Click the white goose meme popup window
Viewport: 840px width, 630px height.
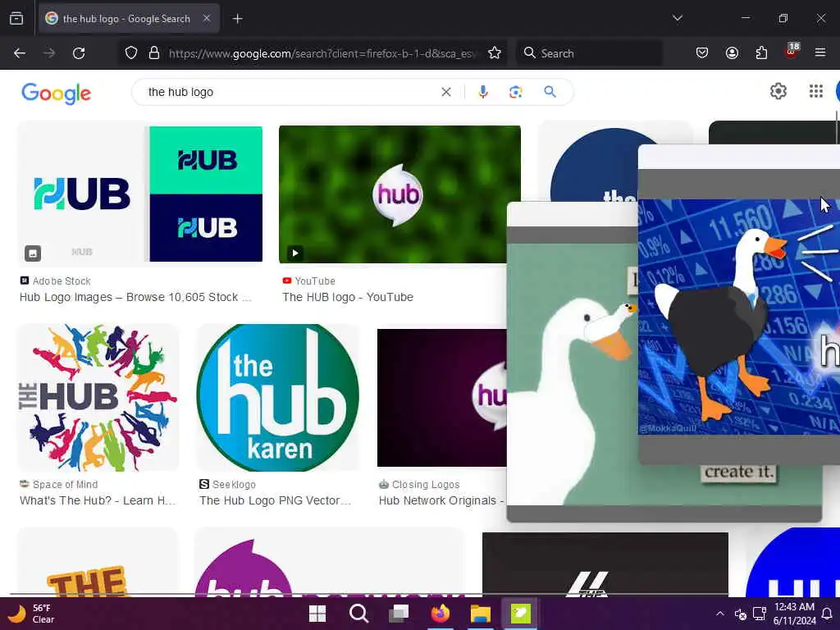coord(572,375)
